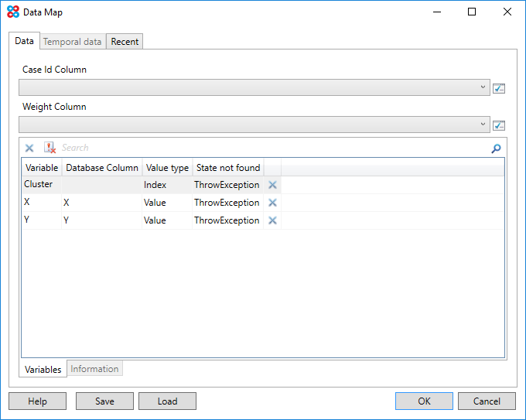Toggle the Weight Column checklist button
Screen dimensions: 526x420
[499, 125]
